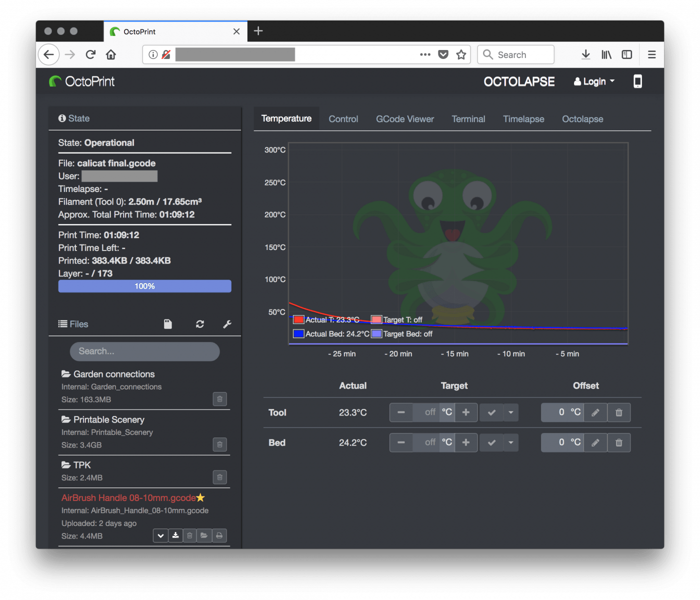View site information icon
Screen dimensions: 700x600
[153, 54]
